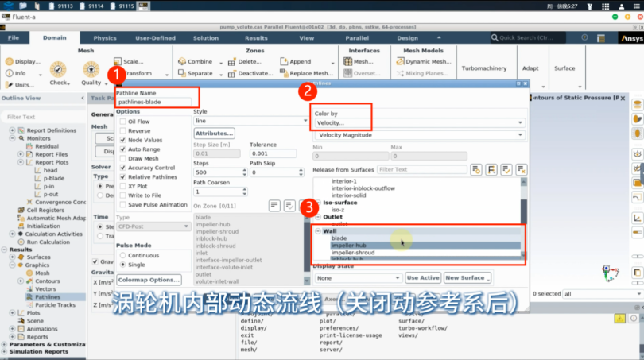Click the Replace Mesh icon
The width and height of the screenshot is (644, 360).
point(283,72)
